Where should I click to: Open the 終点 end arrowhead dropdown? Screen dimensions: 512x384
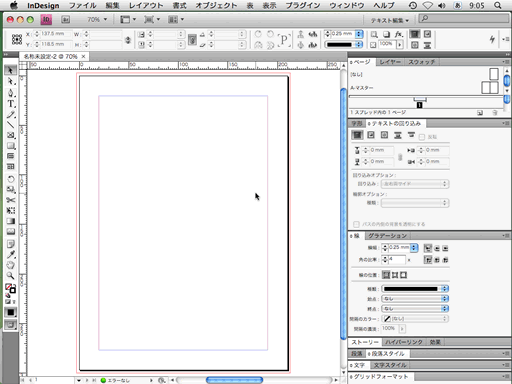tap(415, 309)
